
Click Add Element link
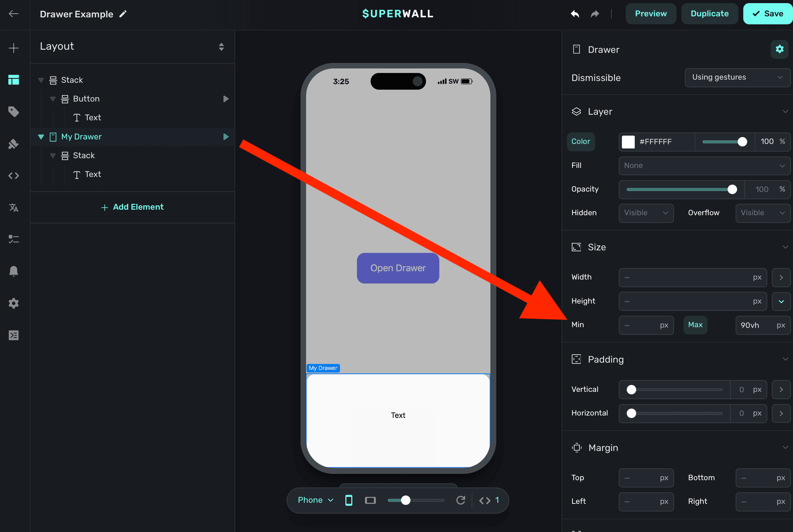[132, 207]
